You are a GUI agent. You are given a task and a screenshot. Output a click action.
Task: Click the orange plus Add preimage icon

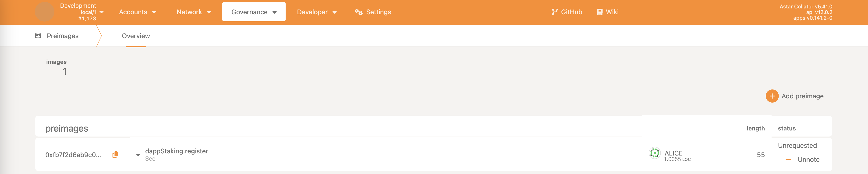tap(772, 96)
